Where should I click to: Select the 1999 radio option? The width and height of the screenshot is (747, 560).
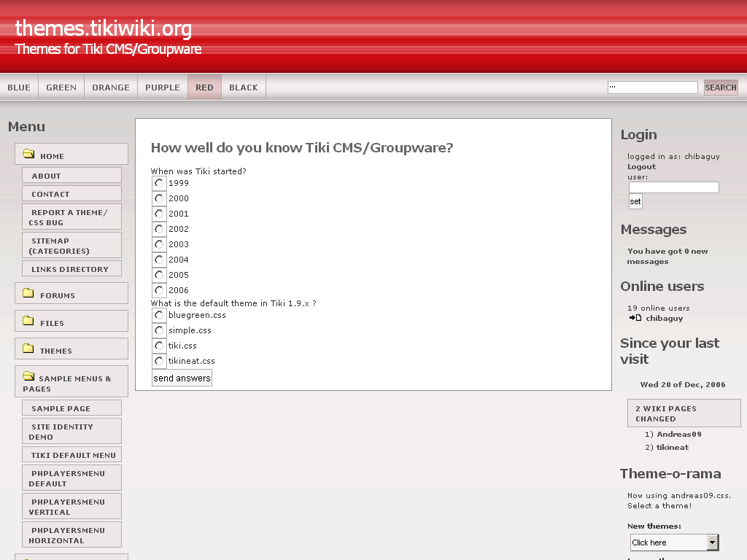159,183
